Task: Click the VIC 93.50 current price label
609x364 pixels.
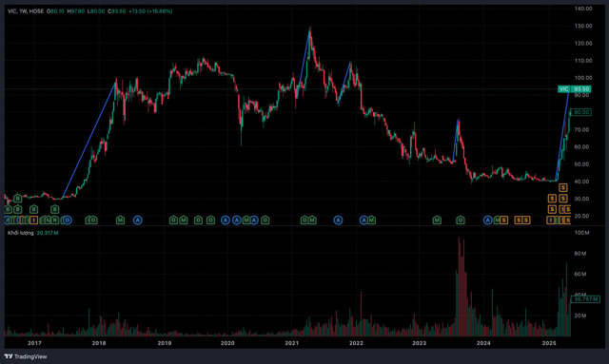Action: click(x=575, y=89)
